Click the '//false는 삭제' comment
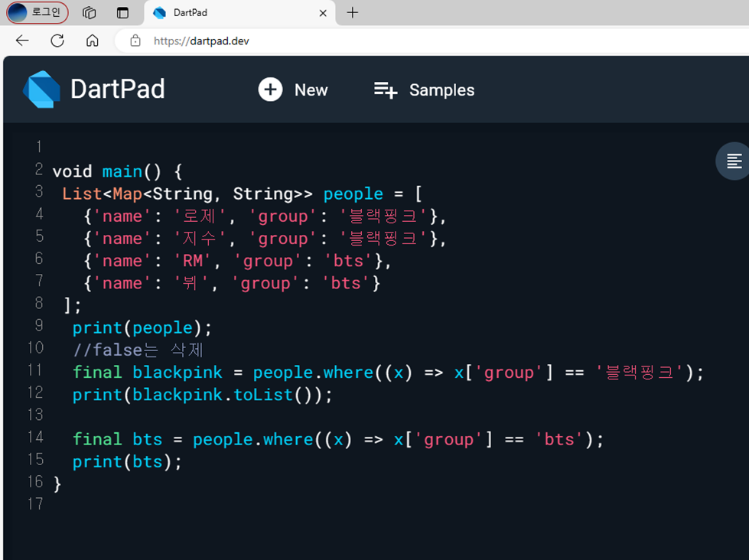The width and height of the screenshot is (749, 560). coord(138,350)
